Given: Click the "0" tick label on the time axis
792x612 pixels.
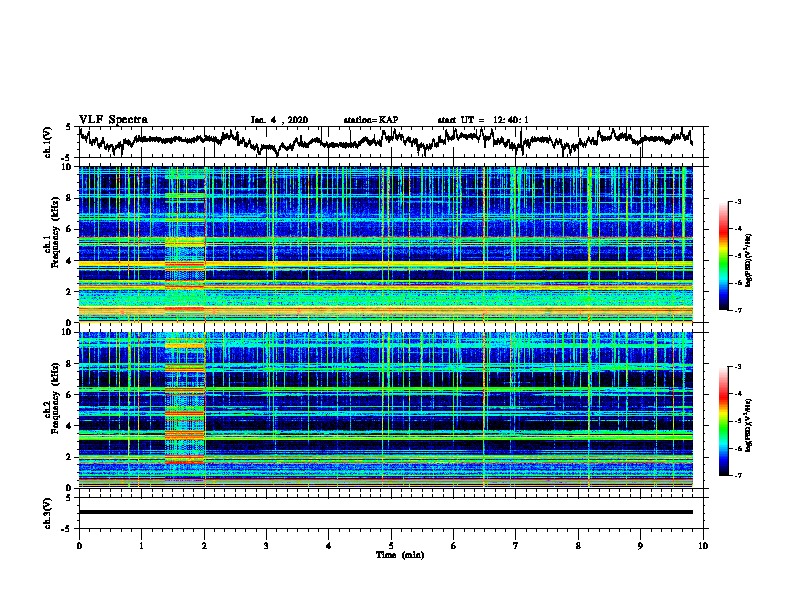Looking at the screenshot, I should click(x=79, y=546).
